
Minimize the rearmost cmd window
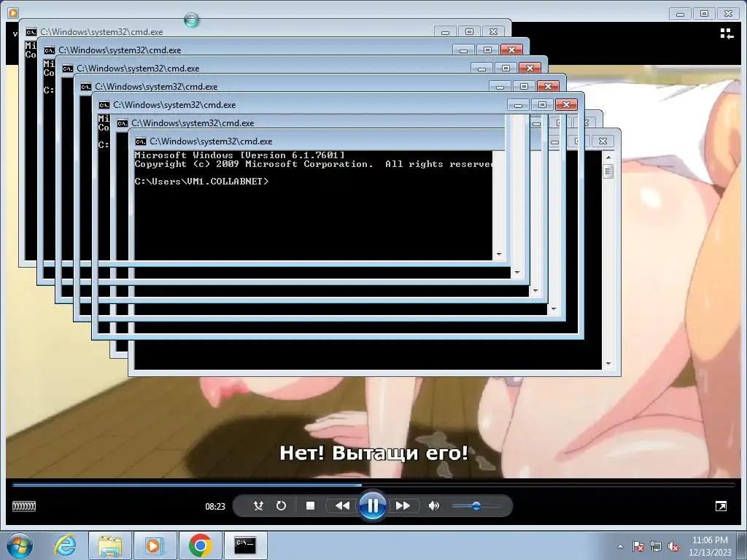446,32
